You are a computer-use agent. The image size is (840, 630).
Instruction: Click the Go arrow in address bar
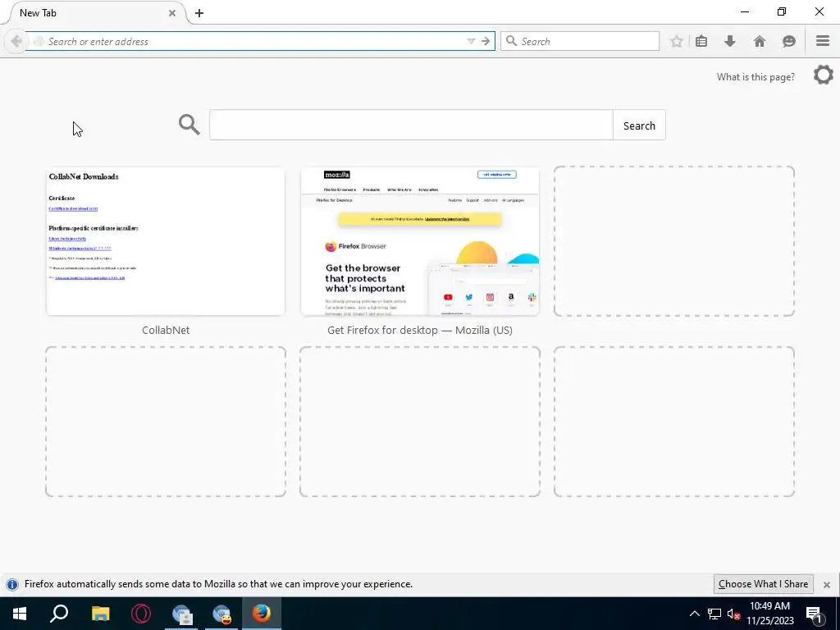pyautogui.click(x=486, y=41)
